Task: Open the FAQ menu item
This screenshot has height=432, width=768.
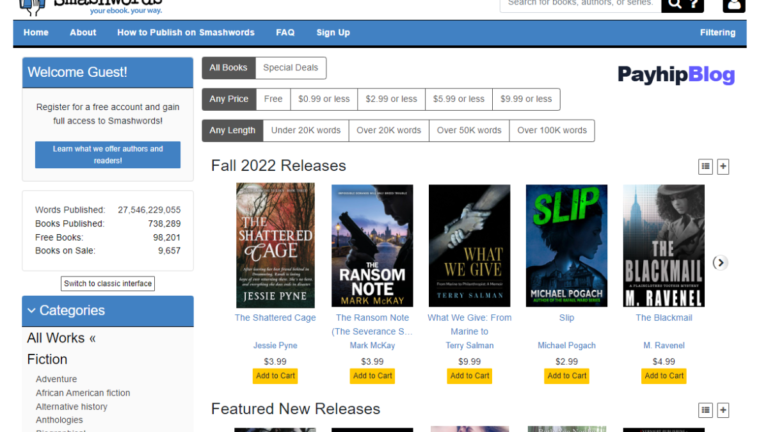Action: 285,33
